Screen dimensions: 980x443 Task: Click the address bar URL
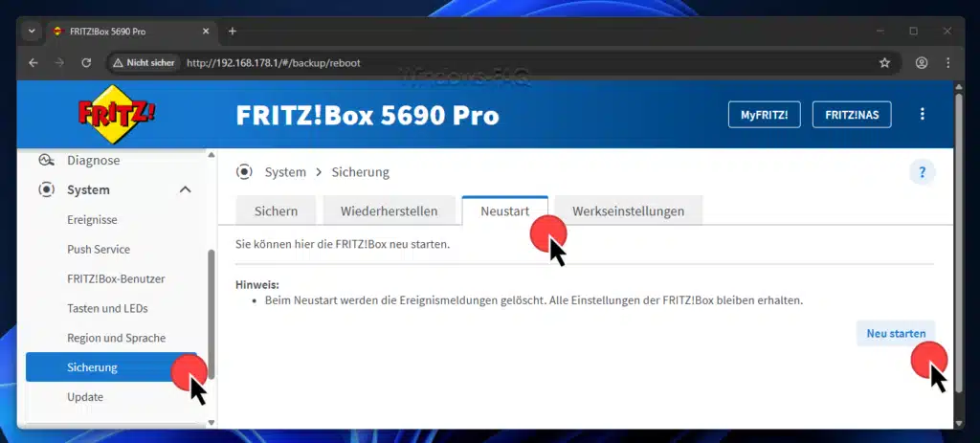point(273,63)
